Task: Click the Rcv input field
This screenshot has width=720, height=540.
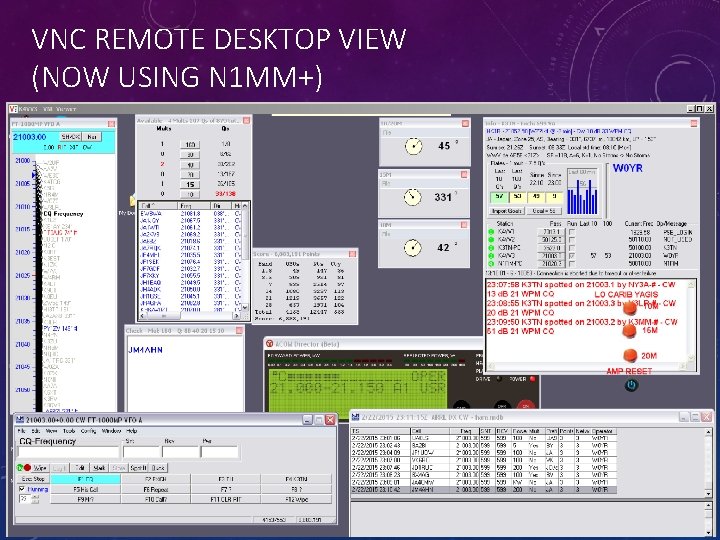Action: click(180, 452)
